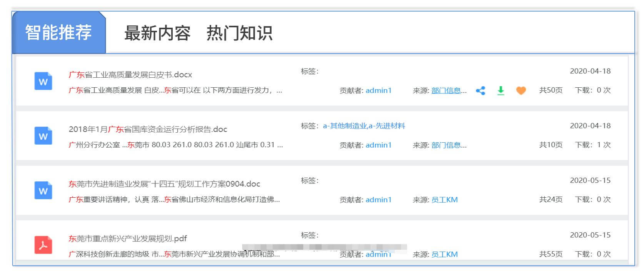Click Word icon for 广东省工业高质量发展白皮书
Viewport: 644px width, 275px height.
pyautogui.click(x=43, y=81)
